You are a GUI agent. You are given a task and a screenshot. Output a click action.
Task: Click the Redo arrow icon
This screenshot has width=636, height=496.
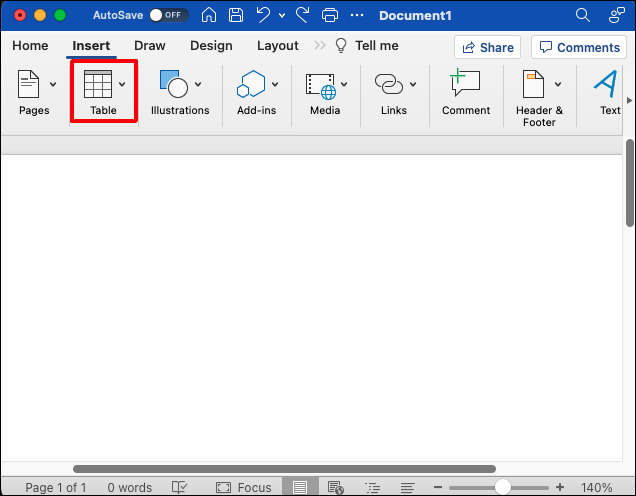(302, 15)
